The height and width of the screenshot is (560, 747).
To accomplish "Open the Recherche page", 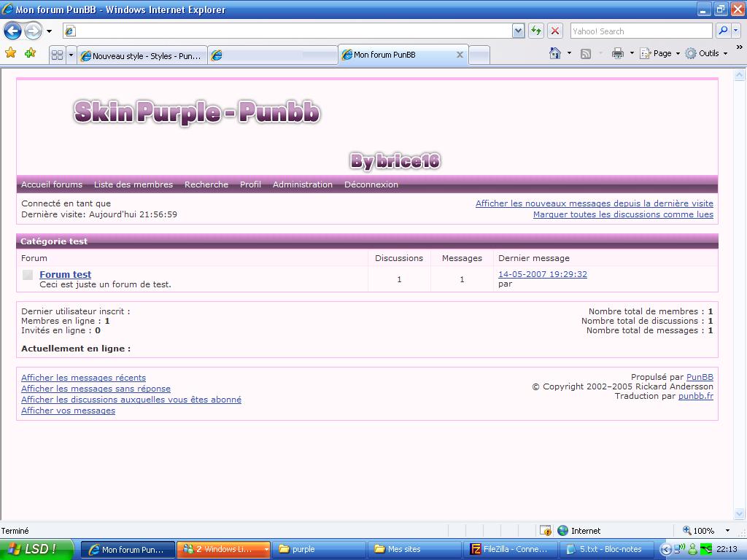I will [206, 184].
